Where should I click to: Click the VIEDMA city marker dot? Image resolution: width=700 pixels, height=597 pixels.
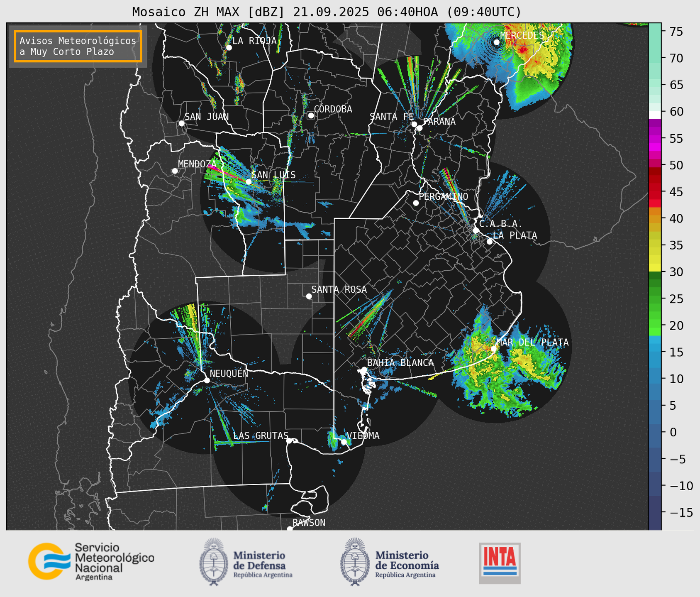(344, 442)
